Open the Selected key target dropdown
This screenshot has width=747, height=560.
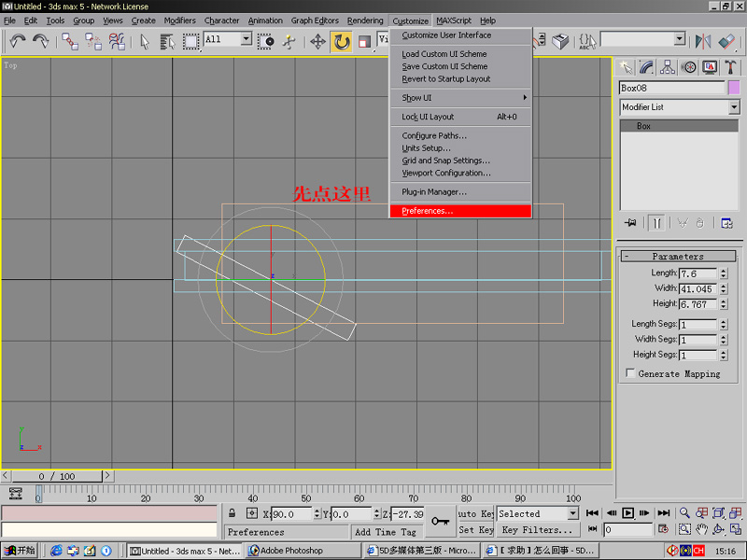[x=538, y=513]
